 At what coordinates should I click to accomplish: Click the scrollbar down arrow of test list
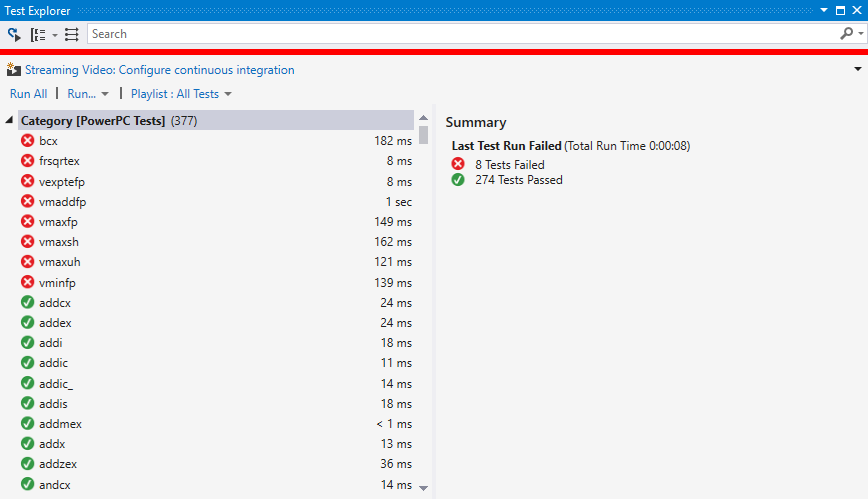click(x=423, y=488)
